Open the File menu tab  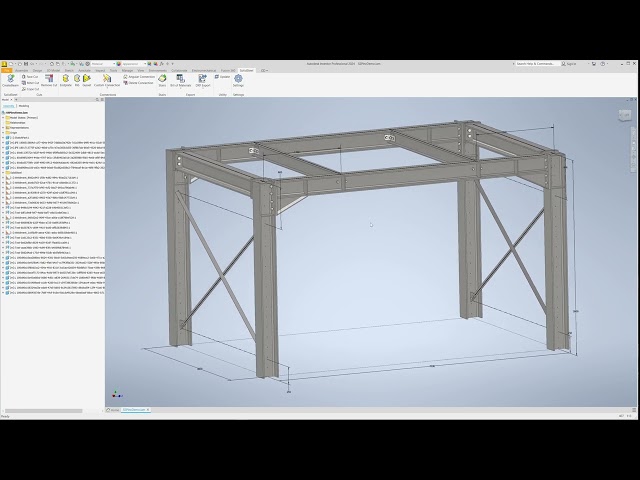[7, 71]
